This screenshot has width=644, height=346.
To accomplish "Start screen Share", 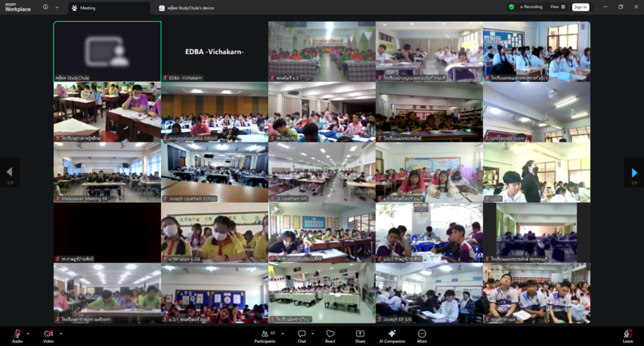I will coord(360,336).
